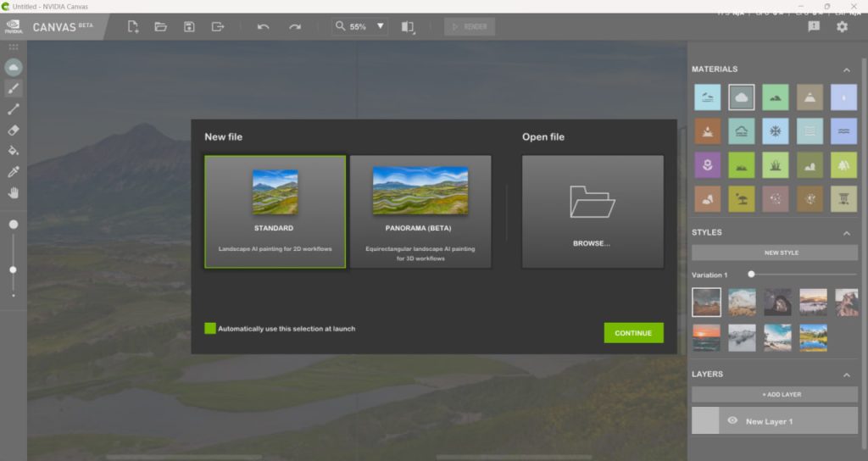Select the Line tool
This screenshot has height=461, width=868.
coord(14,109)
